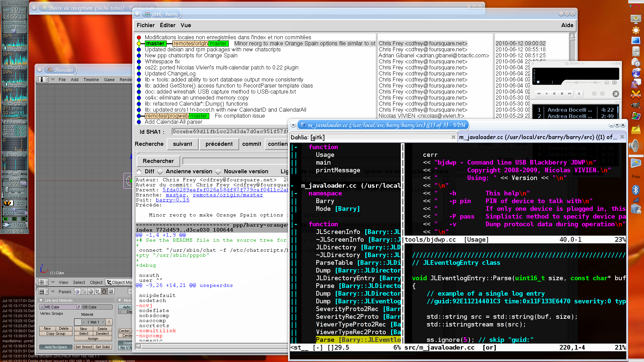Viewport: 644px width, 362px height.
Task: Click the Set Solid button in Blender
Action: [102, 347]
